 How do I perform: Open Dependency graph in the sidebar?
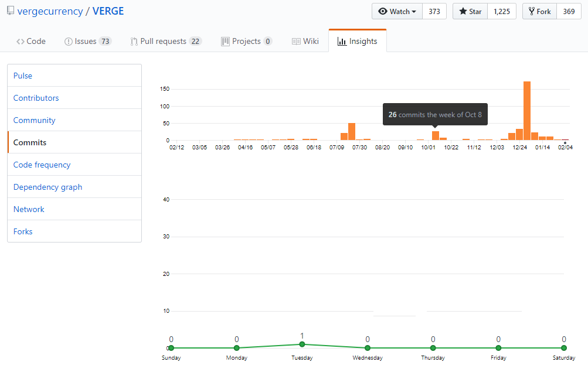[74, 187]
